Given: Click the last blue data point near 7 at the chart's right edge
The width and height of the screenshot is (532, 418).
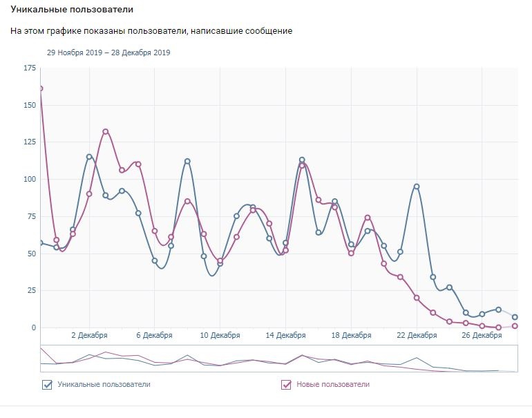Looking at the screenshot, I should [x=515, y=317].
